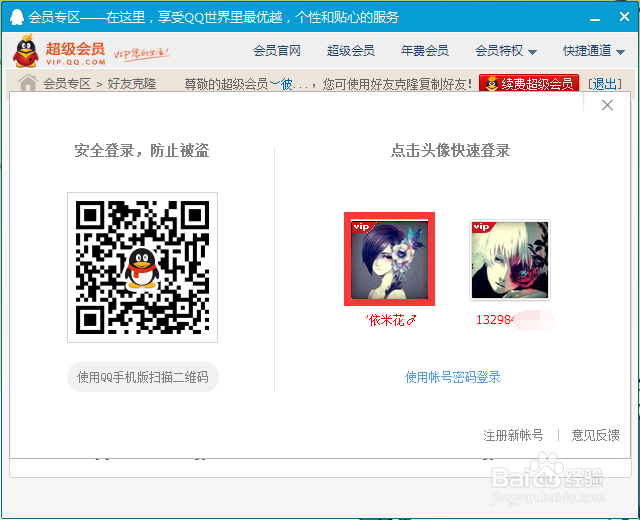This screenshot has height=520, width=640.
Task: Close the 会员专区 window
Action: (624, 17)
